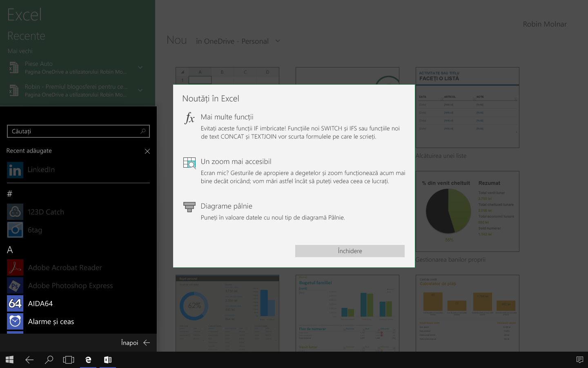The height and width of the screenshot is (368, 588).
Task: Switch to Excel on the taskbar
Action: [x=108, y=360]
